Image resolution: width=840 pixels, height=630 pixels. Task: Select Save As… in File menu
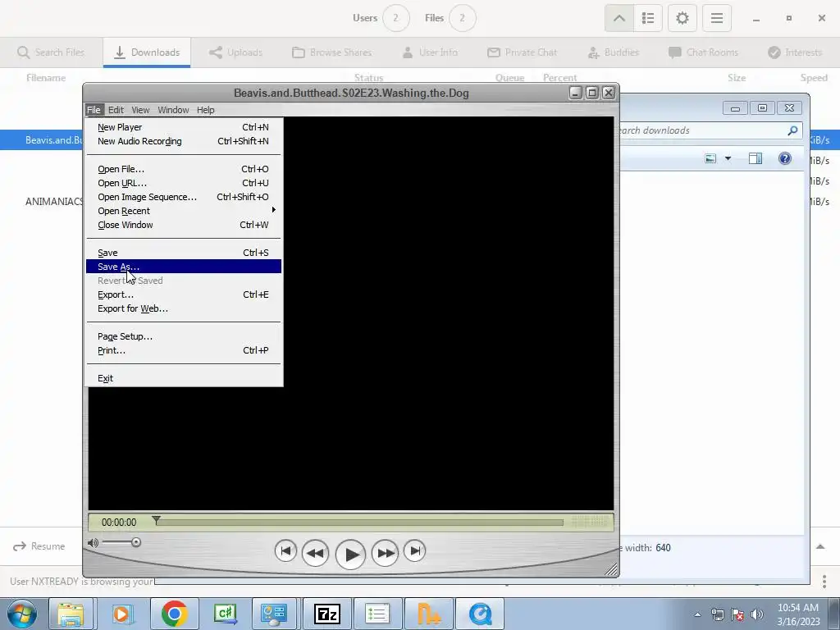pos(183,267)
